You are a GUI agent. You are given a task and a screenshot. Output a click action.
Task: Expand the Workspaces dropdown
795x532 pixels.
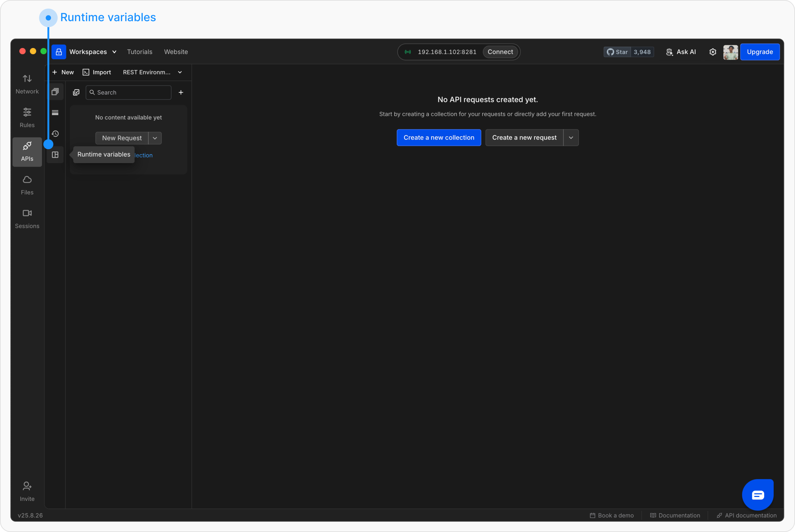click(93, 52)
